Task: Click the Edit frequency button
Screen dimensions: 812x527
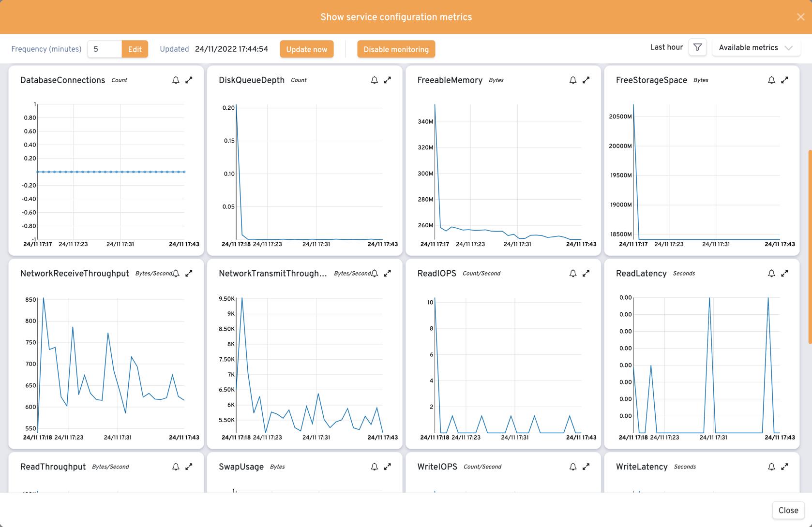Action: (135, 49)
